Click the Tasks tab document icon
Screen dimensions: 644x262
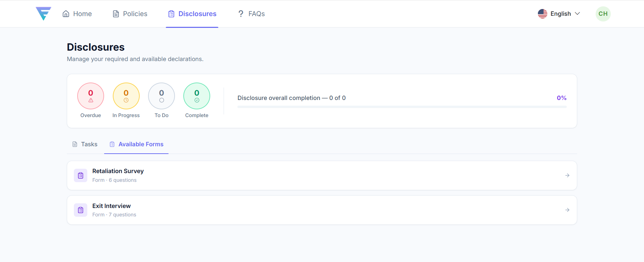pos(75,144)
